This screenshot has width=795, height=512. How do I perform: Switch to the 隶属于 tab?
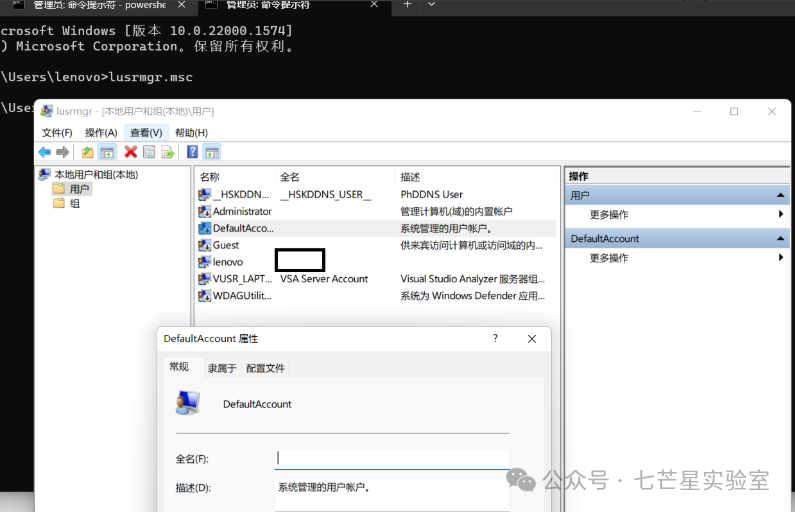pyautogui.click(x=222, y=369)
